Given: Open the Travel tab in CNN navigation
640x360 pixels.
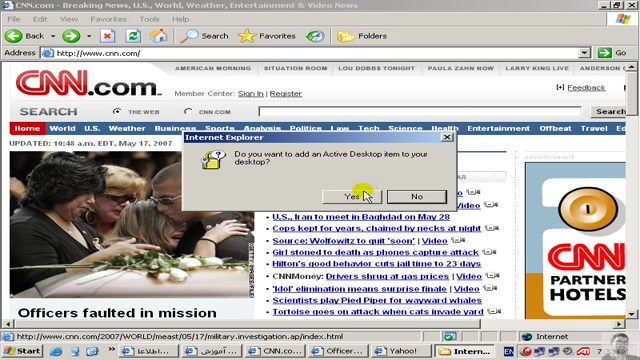Looking at the screenshot, I should point(594,128).
